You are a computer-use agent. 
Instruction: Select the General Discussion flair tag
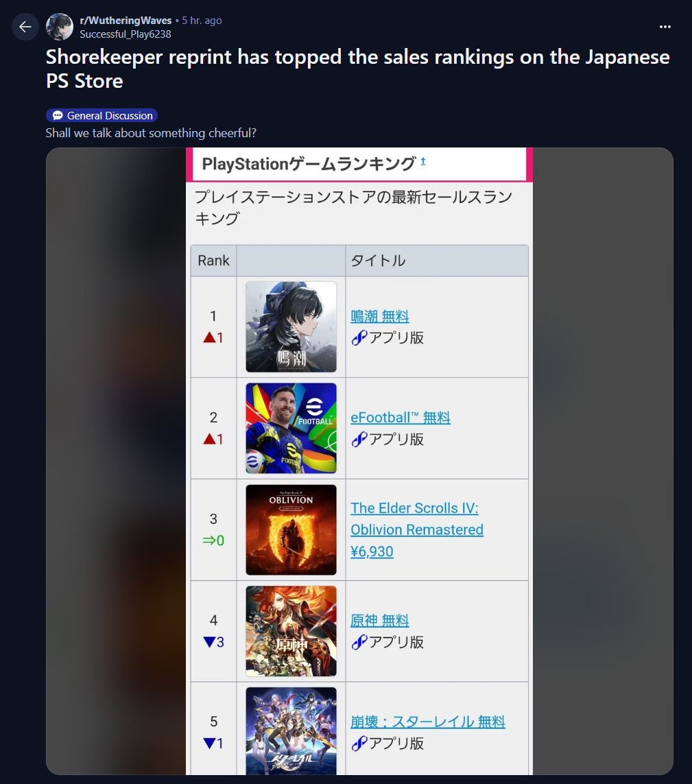pos(102,115)
